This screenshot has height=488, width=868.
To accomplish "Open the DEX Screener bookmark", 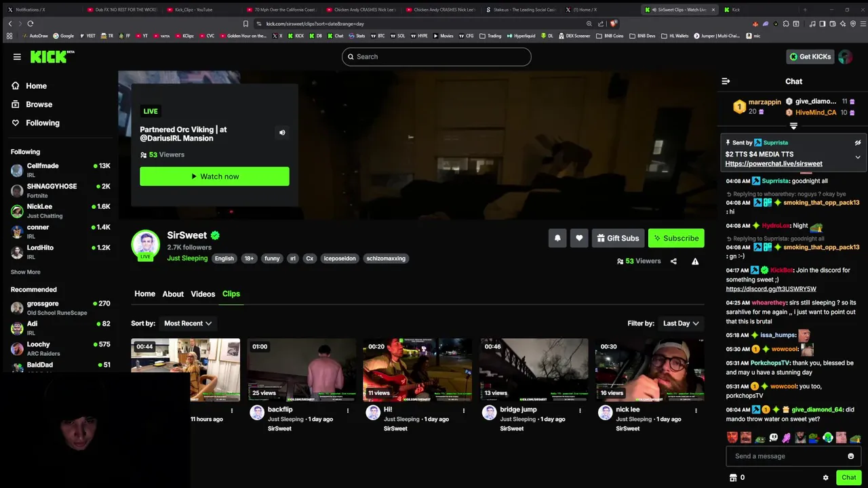I will [x=575, y=35].
